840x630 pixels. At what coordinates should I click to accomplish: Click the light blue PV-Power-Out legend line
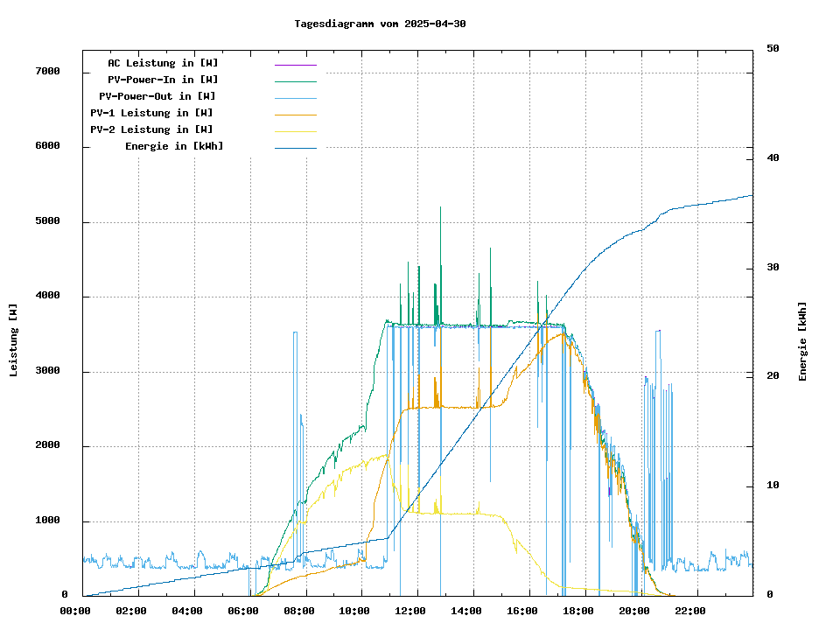295,98
